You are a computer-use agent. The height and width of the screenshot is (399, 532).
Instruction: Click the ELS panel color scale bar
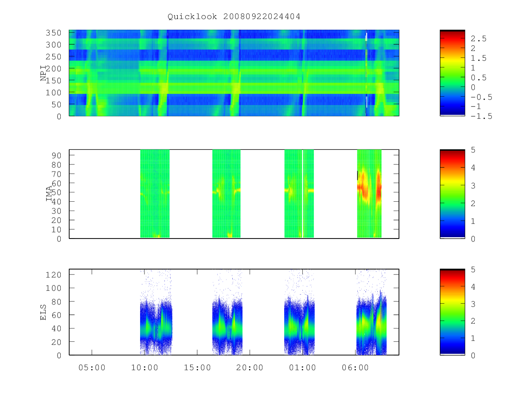pyautogui.click(x=452, y=312)
